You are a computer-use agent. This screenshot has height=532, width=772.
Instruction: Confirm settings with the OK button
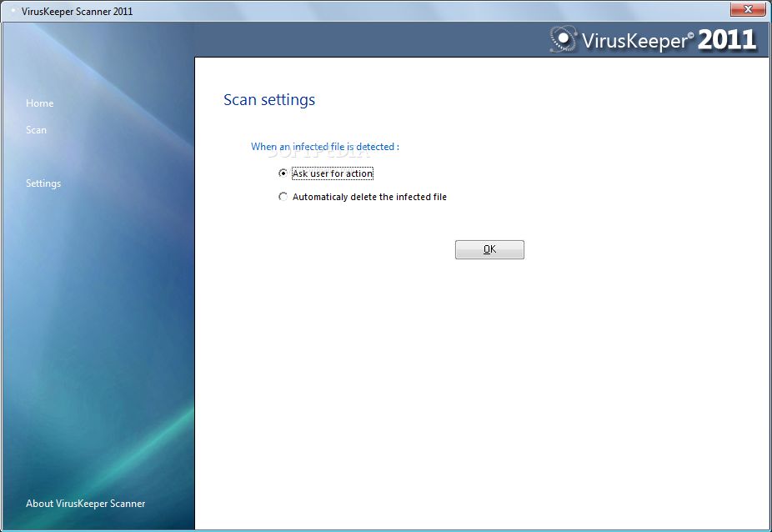coord(489,249)
